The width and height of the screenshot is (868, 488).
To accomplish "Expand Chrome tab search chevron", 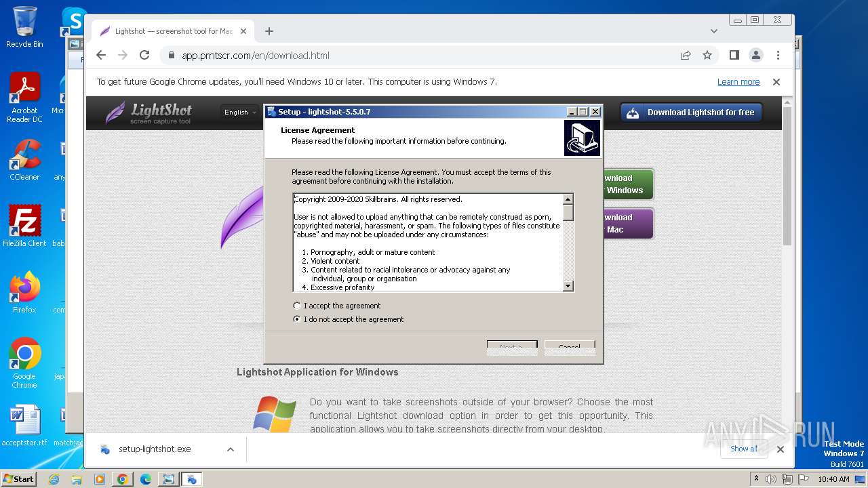I will 713,31.
